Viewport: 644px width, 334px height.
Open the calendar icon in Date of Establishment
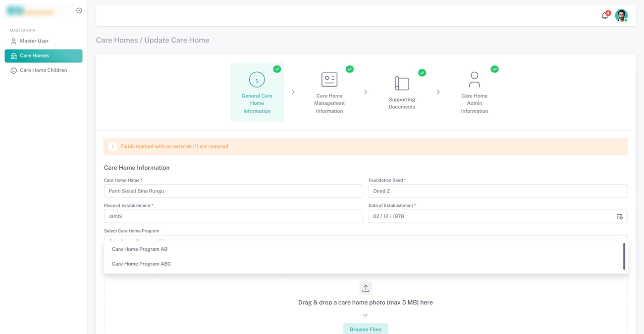click(x=619, y=216)
